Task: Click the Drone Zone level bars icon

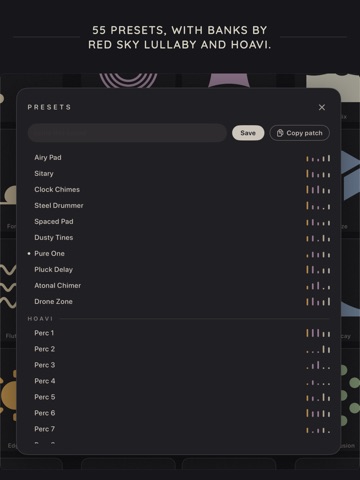Action: pyautogui.click(x=318, y=302)
